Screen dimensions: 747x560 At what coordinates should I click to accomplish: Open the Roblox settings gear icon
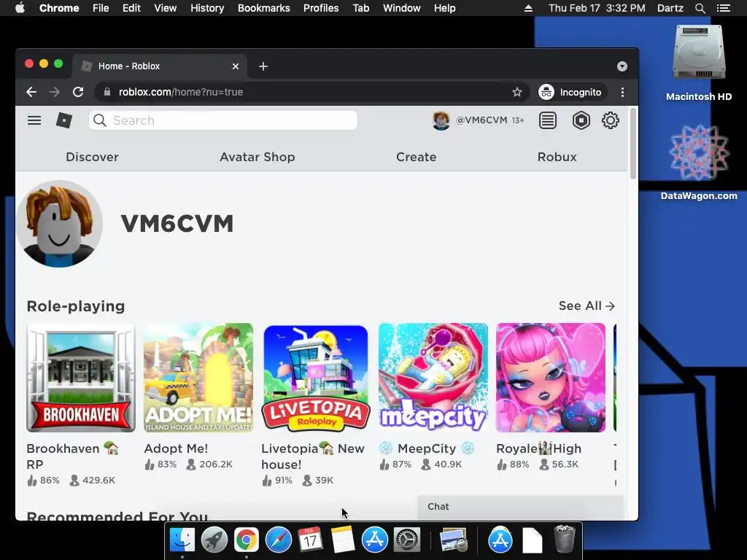click(611, 120)
